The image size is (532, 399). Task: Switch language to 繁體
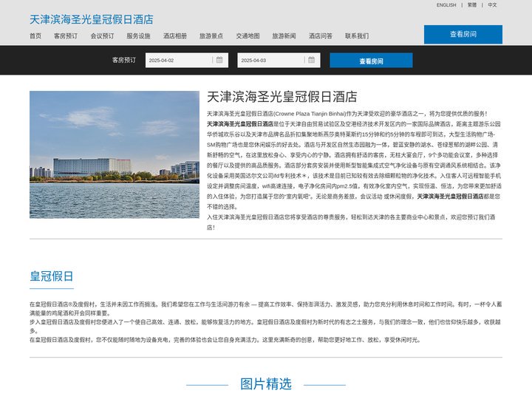click(472, 5)
